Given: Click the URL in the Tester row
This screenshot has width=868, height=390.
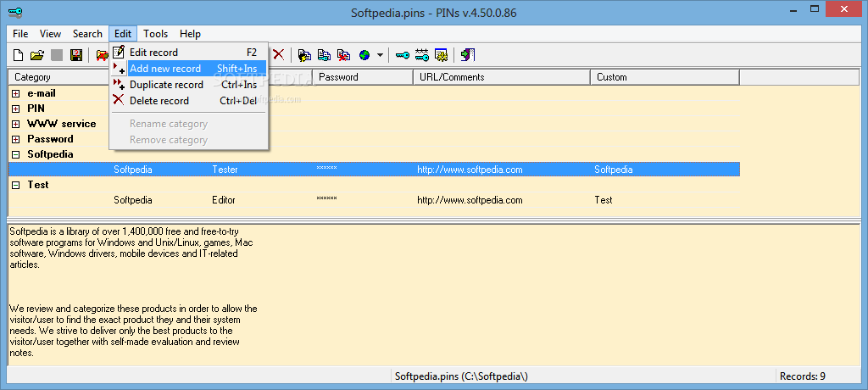Looking at the screenshot, I should click(470, 170).
